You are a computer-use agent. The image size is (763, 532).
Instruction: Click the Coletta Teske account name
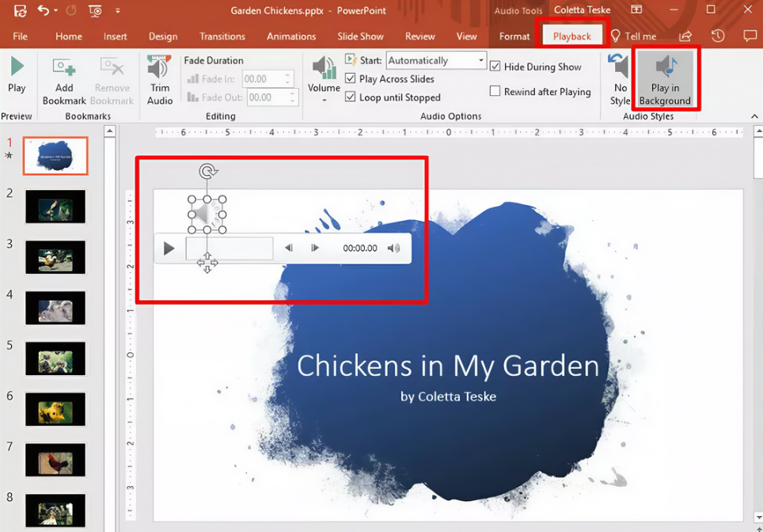pos(582,9)
